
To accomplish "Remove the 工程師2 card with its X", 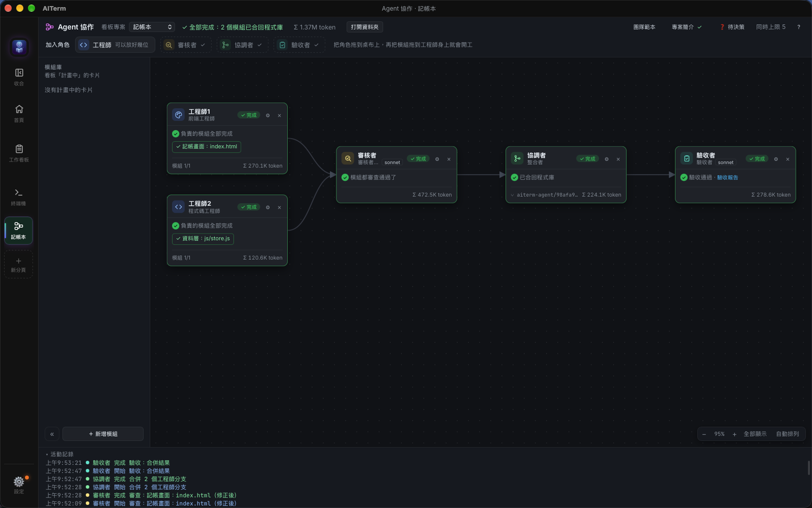I will (x=279, y=207).
